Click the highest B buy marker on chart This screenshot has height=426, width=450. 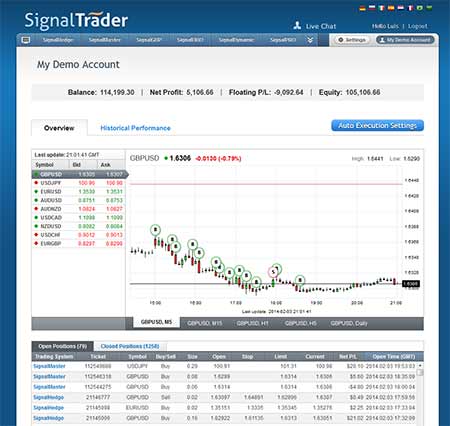[155, 230]
